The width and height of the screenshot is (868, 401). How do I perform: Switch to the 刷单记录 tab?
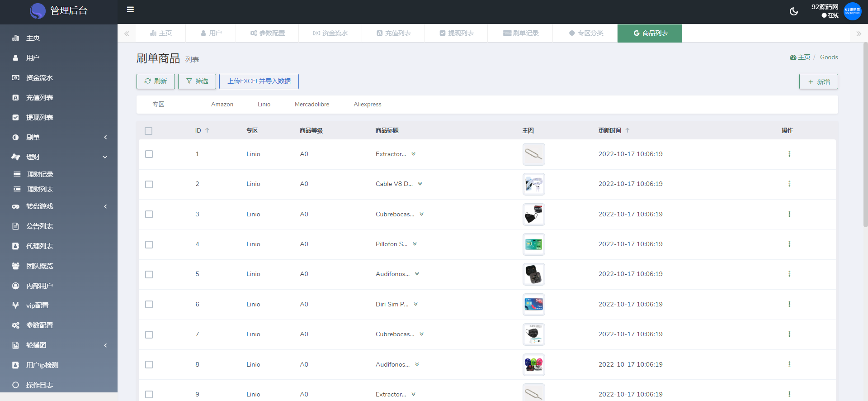coord(520,33)
